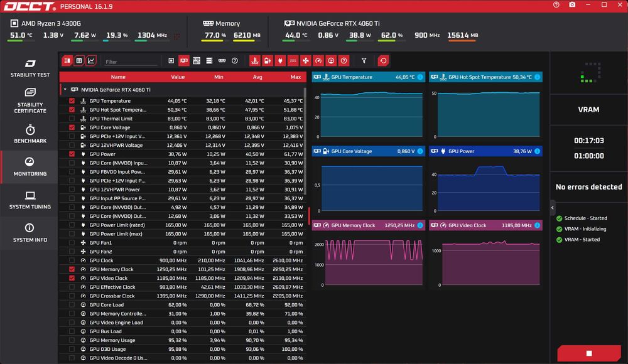Toggle temperature sensor type filter
Image resolution: width=628 pixels, height=364 pixels.
click(255, 61)
